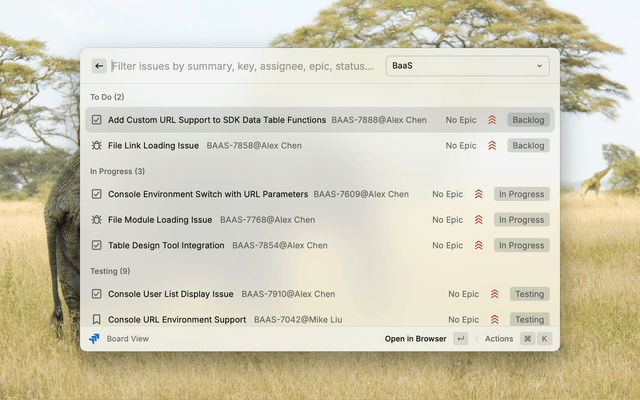
Task: Click the task checkbox icon for Console User List Display Issue
Action: click(97, 294)
